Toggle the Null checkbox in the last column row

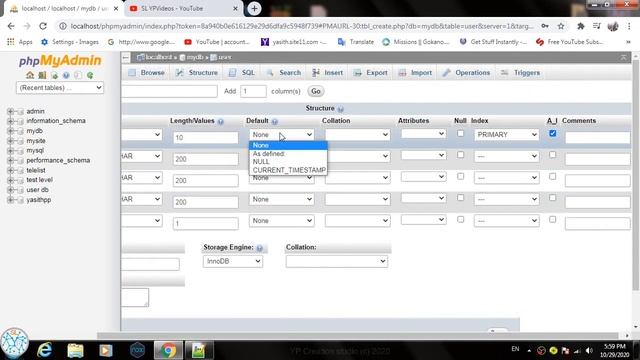(x=460, y=220)
